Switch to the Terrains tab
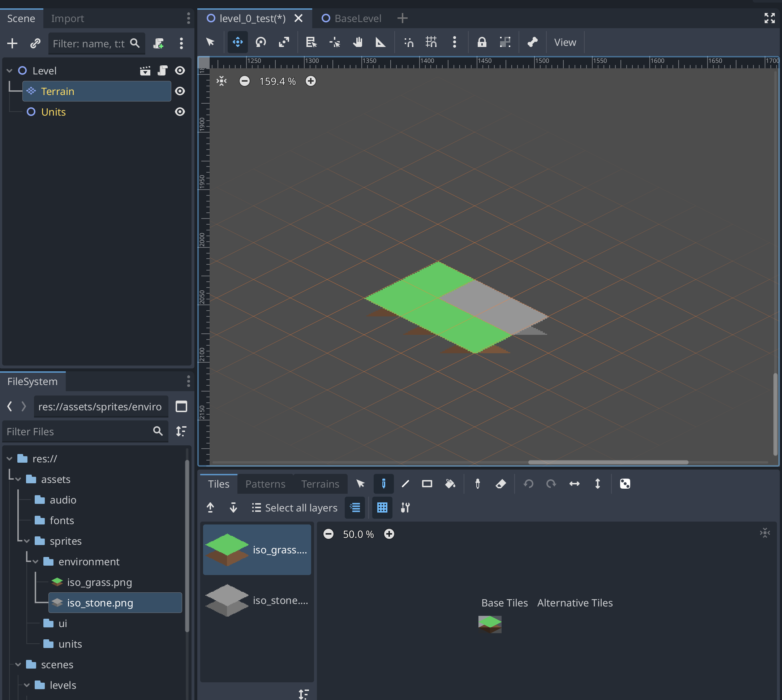Screen dimensions: 782x700 coord(320,483)
